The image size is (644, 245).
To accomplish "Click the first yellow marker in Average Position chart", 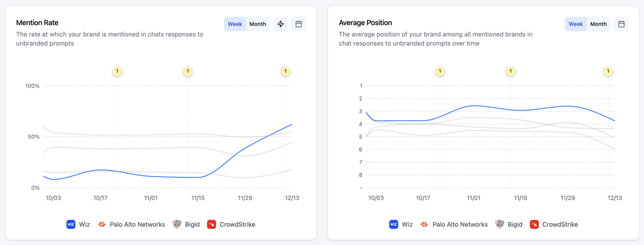I will (440, 71).
